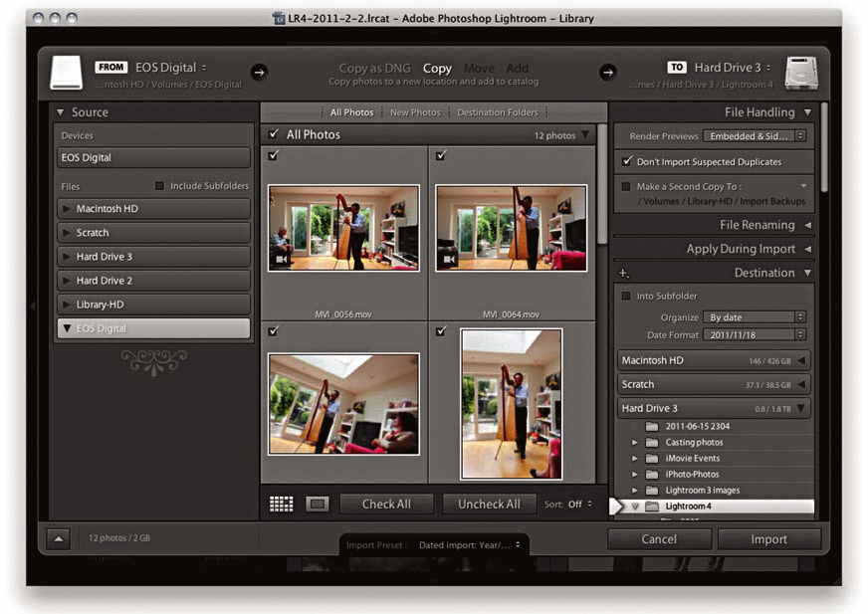Image resolution: width=868 pixels, height=614 pixels.
Task: Enable the Into Subfolder checkbox
Action: tap(626, 297)
